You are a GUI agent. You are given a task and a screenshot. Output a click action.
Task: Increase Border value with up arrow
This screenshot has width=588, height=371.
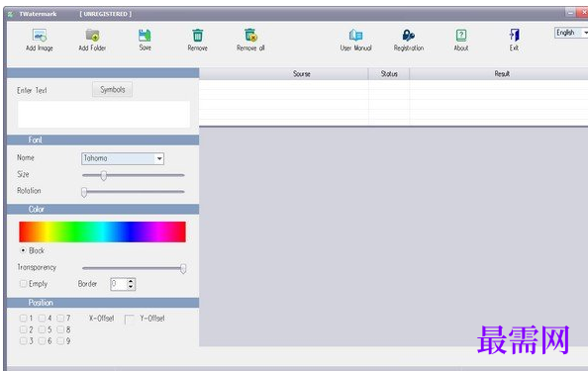coord(131,281)
